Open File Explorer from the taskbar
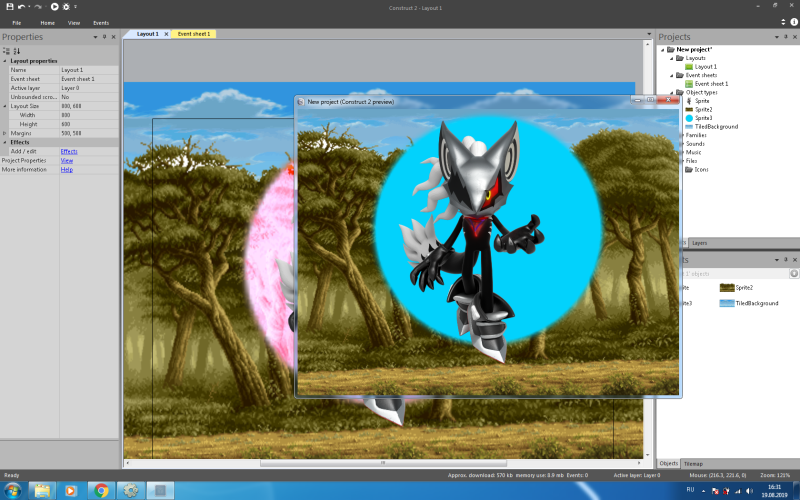Viewport: 800px width, 500px height. tap(42, 491)
